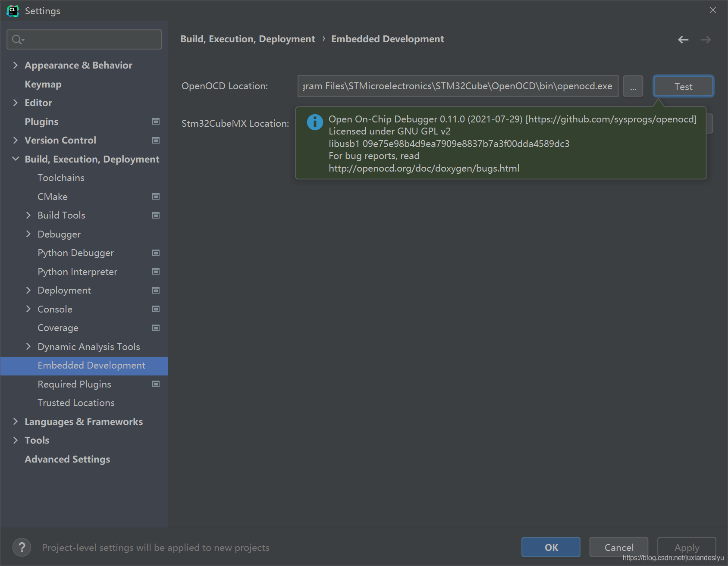Open the Keymap settings page
The height and width of the screenshot is (566, 728).
tap(43, 84)
